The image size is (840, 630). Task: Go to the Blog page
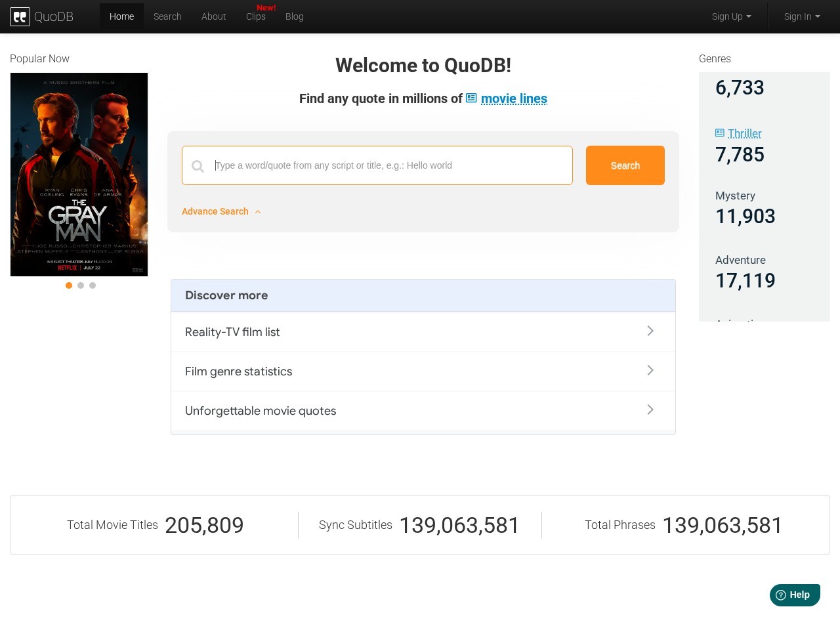pos(295,16)
